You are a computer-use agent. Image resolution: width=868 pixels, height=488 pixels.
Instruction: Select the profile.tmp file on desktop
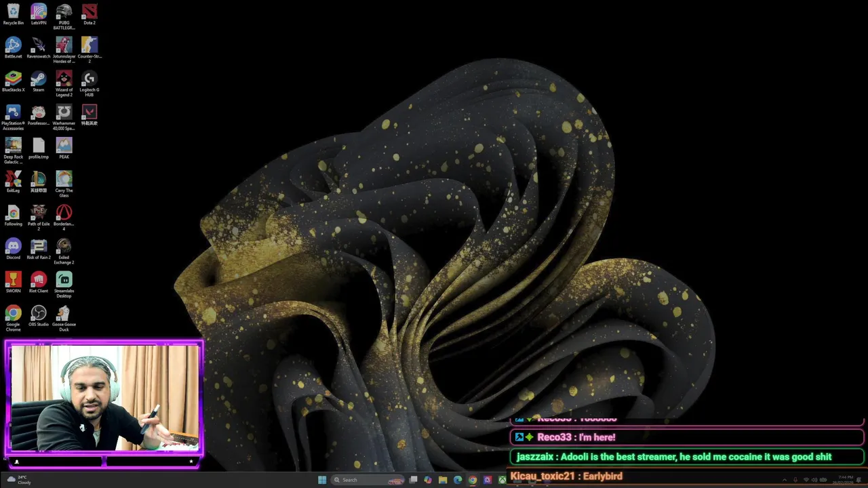(x=39, y=148)
